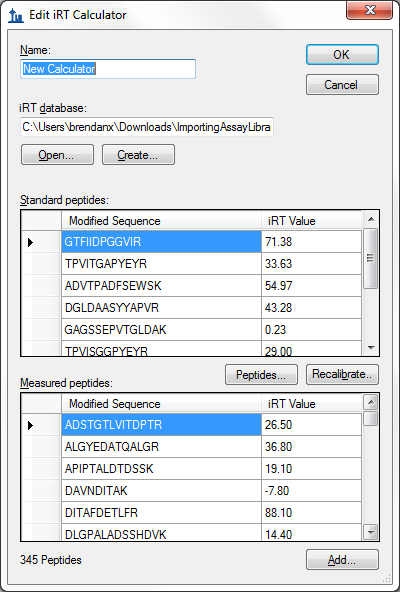Screen dimensions: 400x592
Task: Select iRT value 54.97 for ADVTPADFSEWSK
Action: 311,286
